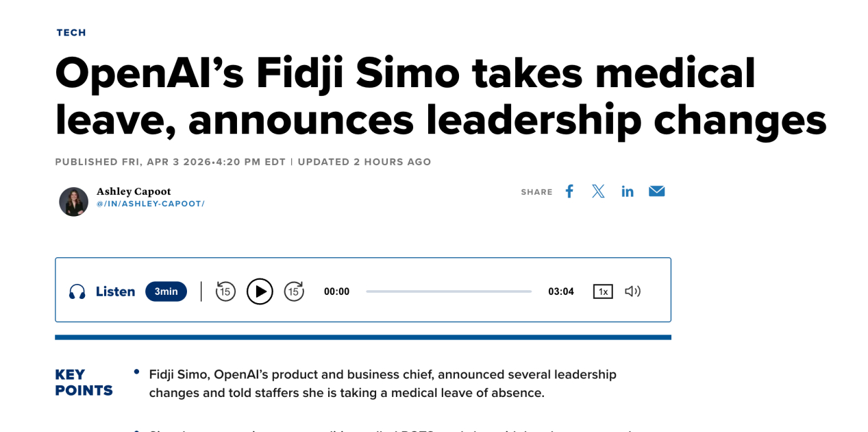Skip forward 15 seconds
This screenshot has width=868, height=432.
294,291
